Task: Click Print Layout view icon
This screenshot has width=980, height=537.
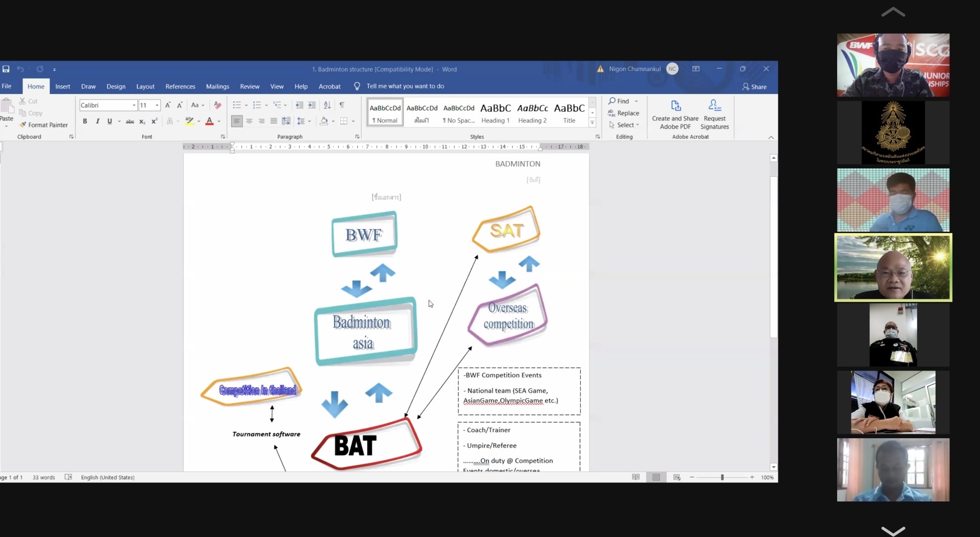Action: (x=656, y=477)
